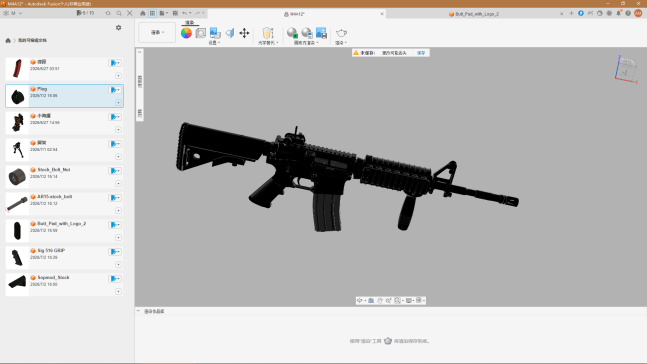Open the team M switcher dropdown
The image size is (647, 364).
coord(13,13)
